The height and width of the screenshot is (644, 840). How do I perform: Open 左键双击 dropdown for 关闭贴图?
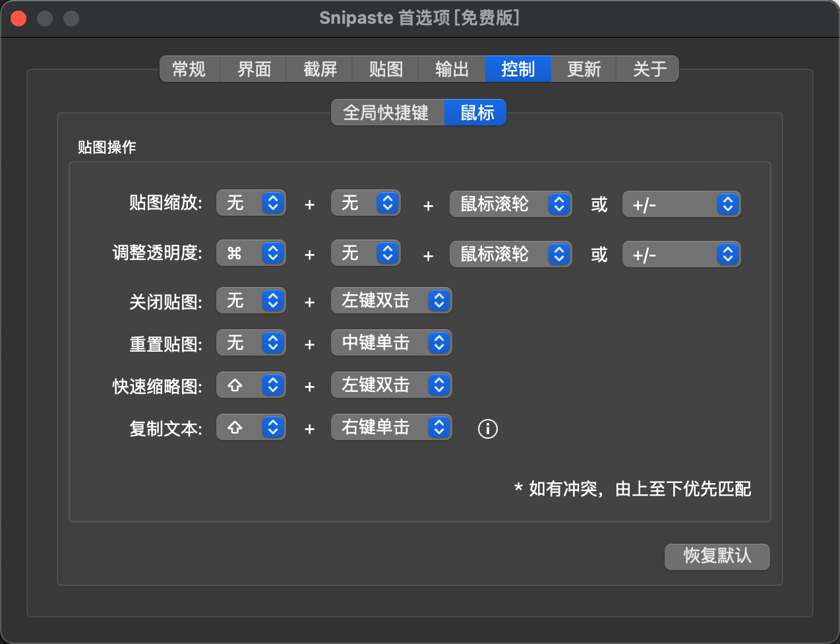point(392,301)
